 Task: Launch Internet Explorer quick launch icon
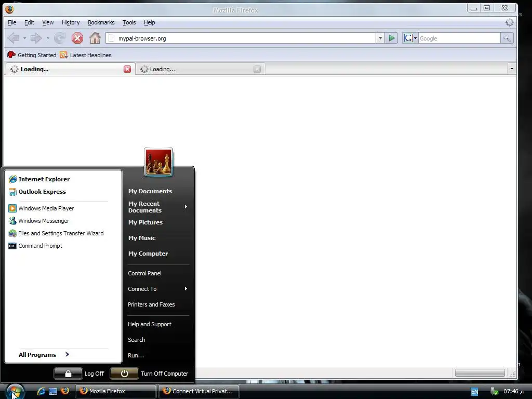coord(41,391)
